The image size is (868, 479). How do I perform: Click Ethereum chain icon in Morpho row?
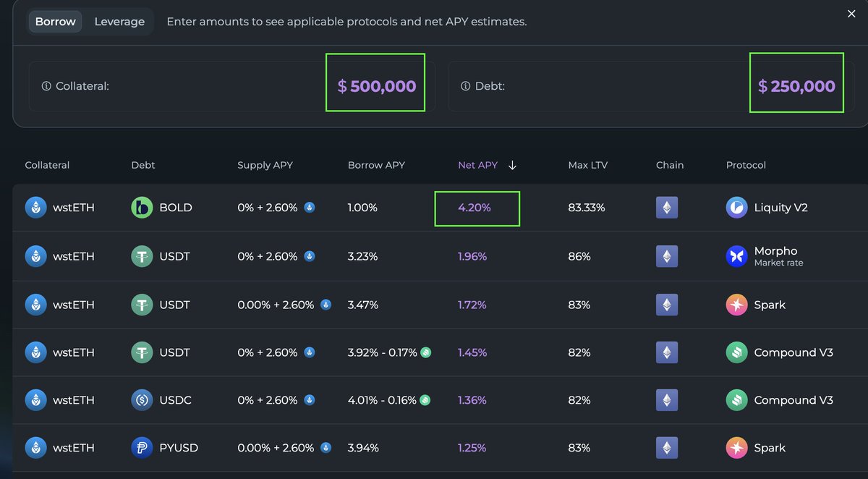tap(667, 256)
